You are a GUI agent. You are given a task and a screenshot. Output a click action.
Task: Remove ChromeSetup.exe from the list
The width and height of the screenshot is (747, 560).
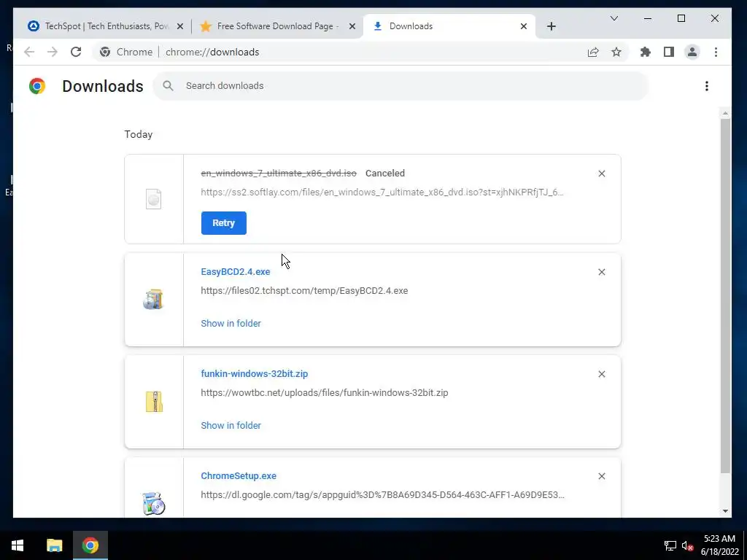coord(602,476)
